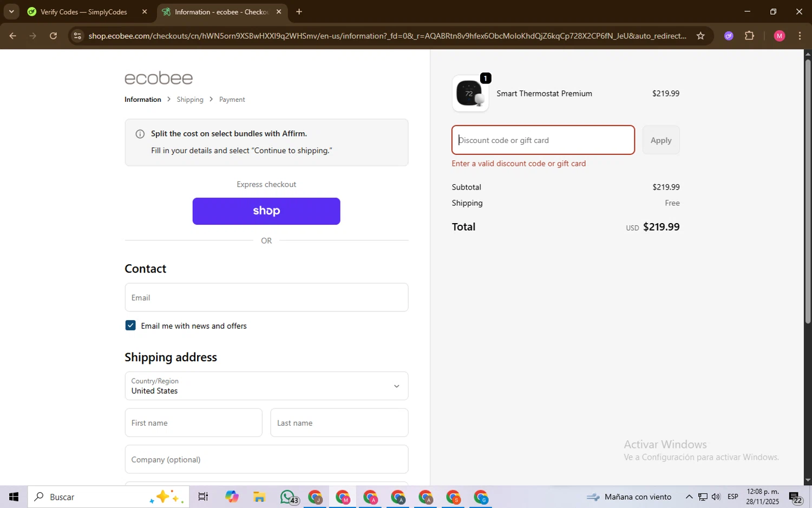Click the Information breadcrumb
This screenshot has width=812, height=508.
pyautogui.click(x=143, y=100)
